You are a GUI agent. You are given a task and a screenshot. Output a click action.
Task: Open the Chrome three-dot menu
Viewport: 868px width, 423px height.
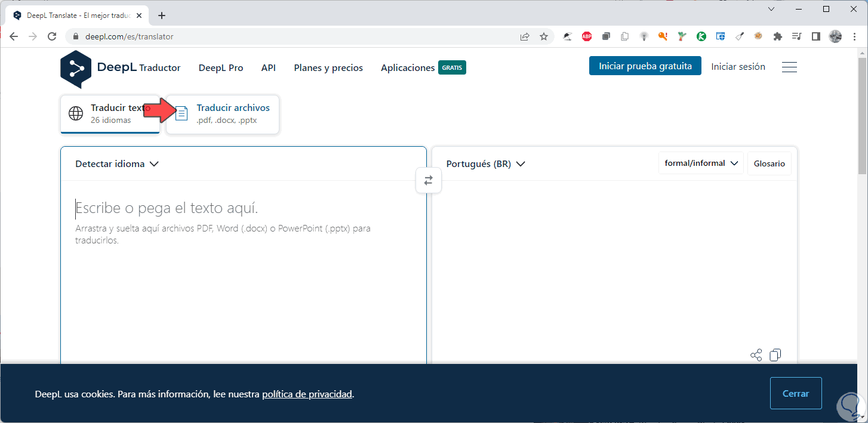(x=854, y=36)
